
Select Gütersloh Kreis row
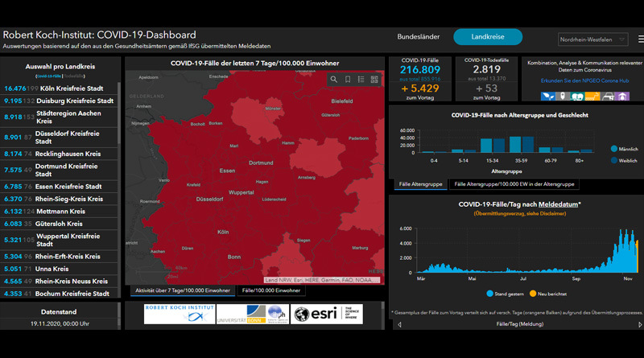point(59,224)
